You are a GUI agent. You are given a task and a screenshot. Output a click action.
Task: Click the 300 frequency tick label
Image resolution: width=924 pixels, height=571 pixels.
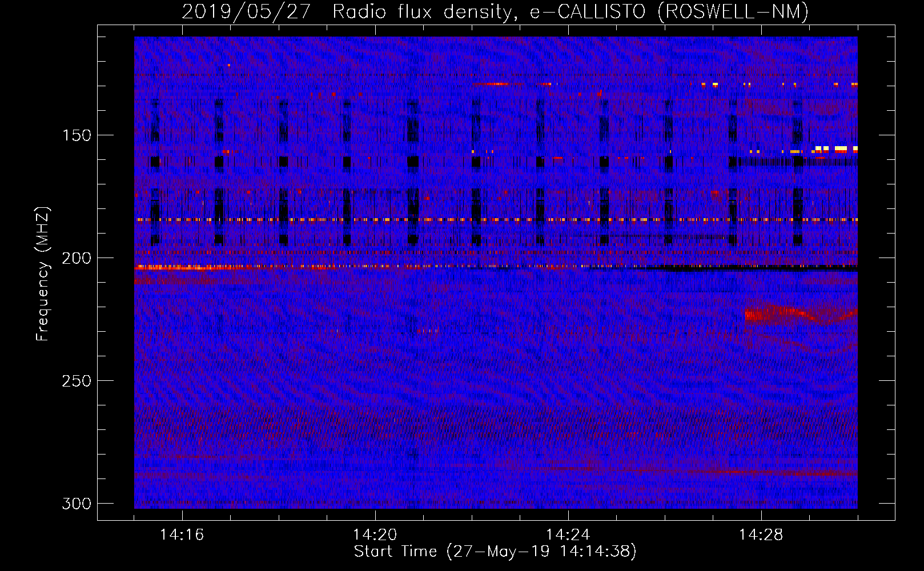pyautogui.click(x=77, y=504)
